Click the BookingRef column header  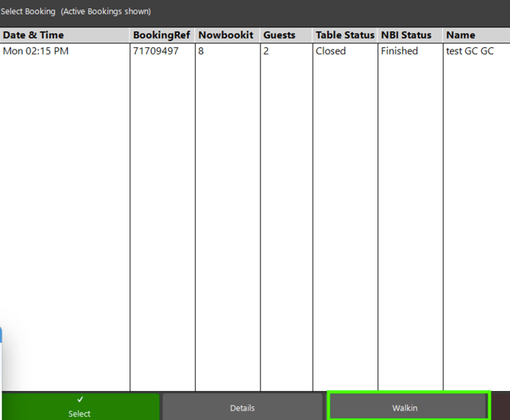tap(161, 35)
